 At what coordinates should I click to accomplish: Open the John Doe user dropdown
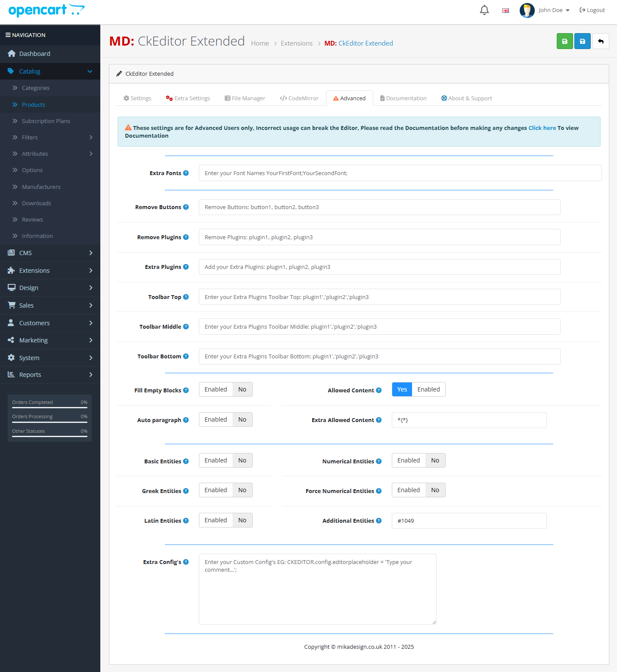(554, 10)
